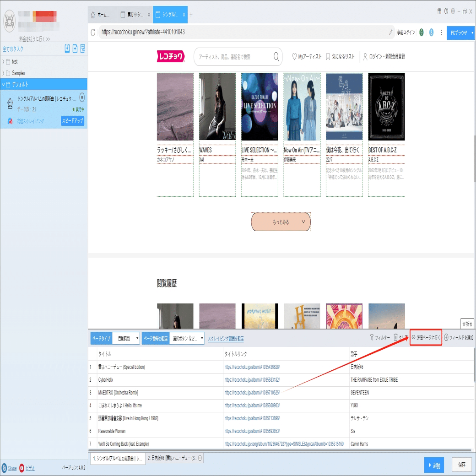Click the LIVE SELECTION album cover
The width and height of the screenshot is (476, 476).
[x=260, y=107]
